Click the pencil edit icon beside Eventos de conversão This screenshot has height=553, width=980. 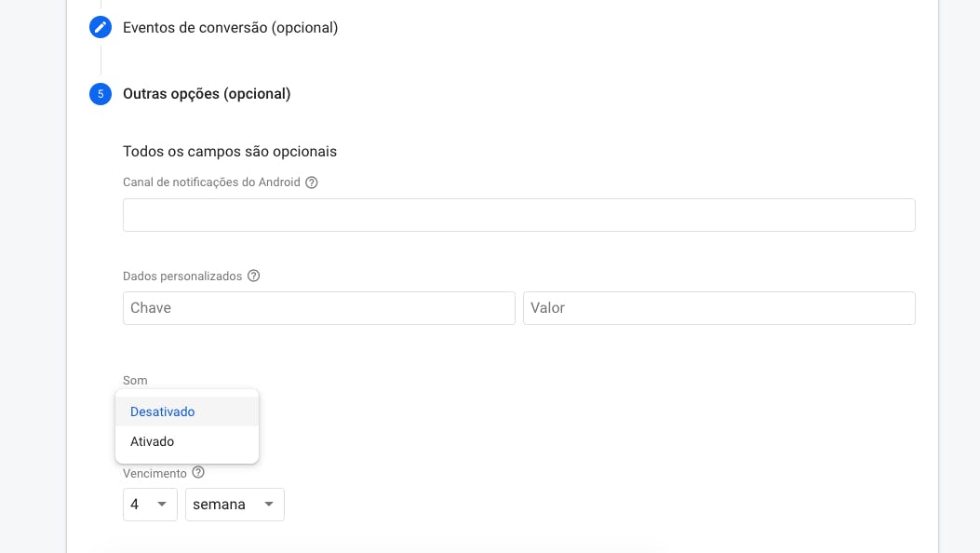pos(100,27)
